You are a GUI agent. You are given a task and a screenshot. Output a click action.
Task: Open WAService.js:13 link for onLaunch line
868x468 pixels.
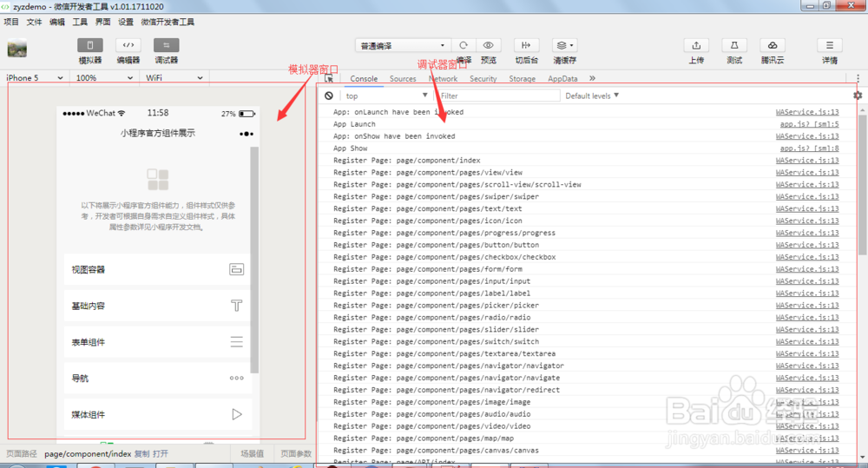[807, 112]
